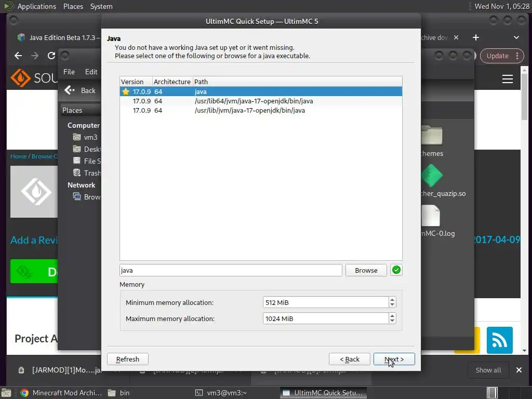Open the Chrome tab search dropdown

point(516,37)
